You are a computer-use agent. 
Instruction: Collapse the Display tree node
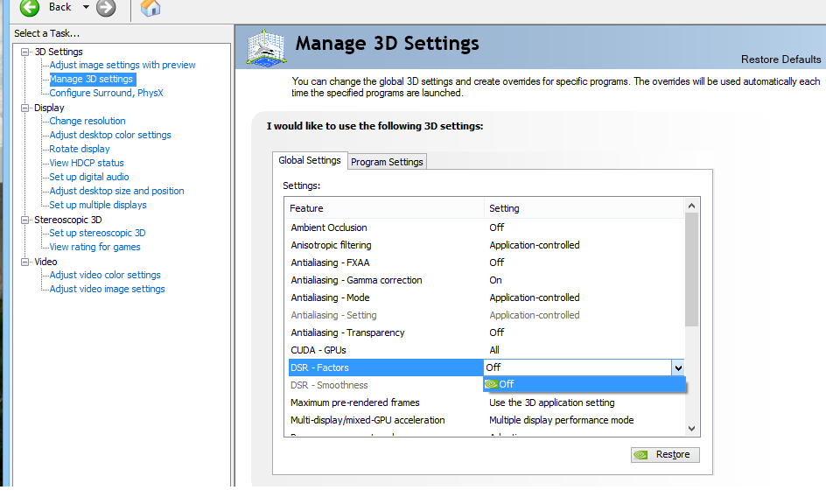pyautogui.click(x=24, y=108)
